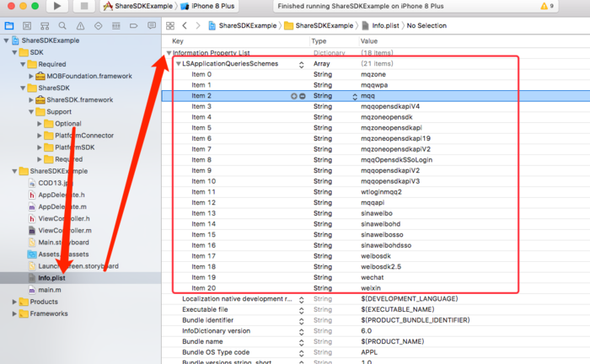Image resolution: width=590 pixels, height=364 pixels.
Task: Select the PlatformSDK folder
Action: (74, 147)
